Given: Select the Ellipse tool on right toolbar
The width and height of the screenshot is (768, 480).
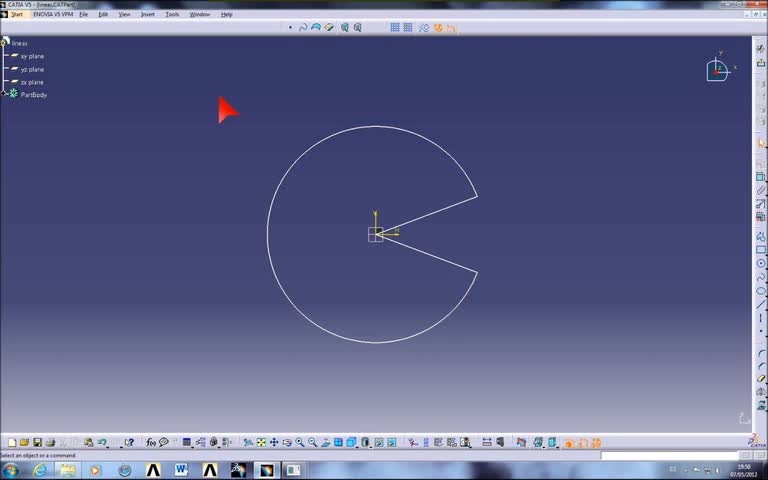Looking at the screenshot, I should click(761, 291).
